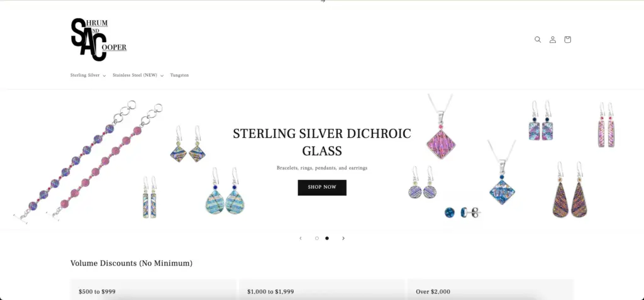Image resolution: width=644 pixels, height=300 pixels.
Task: Select the blue teardrop earrings image
Action: click(225, 191)
